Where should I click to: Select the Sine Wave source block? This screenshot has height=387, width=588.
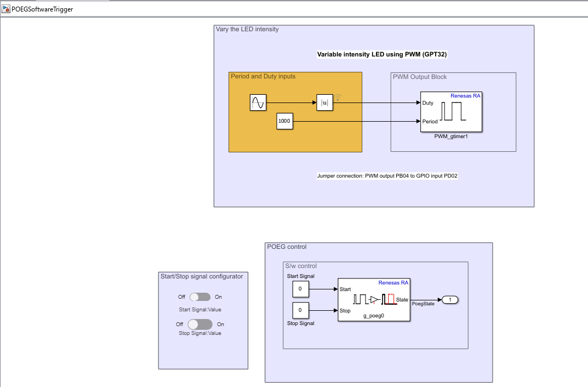pyautogui.click(x=258, y=103)
